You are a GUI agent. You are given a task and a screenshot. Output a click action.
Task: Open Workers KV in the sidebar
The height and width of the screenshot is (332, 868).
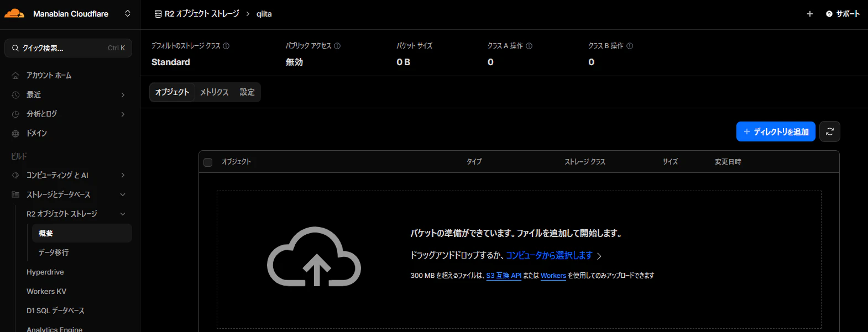tap(46, 291)
